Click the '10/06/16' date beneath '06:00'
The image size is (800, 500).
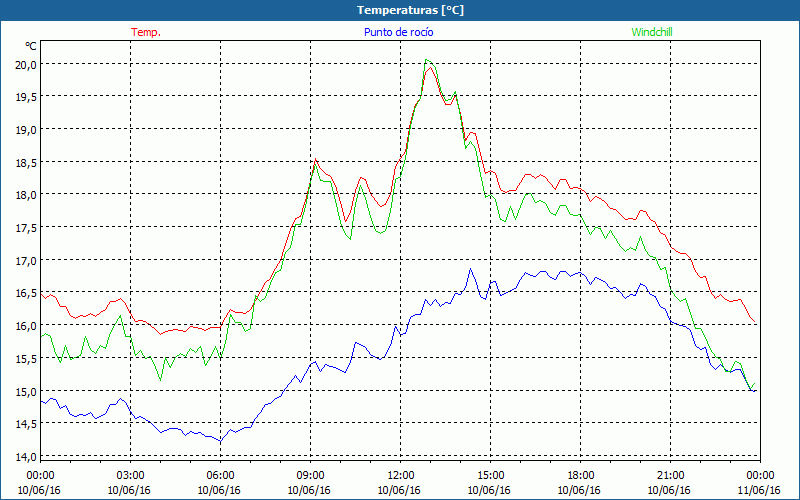(219, 490)
